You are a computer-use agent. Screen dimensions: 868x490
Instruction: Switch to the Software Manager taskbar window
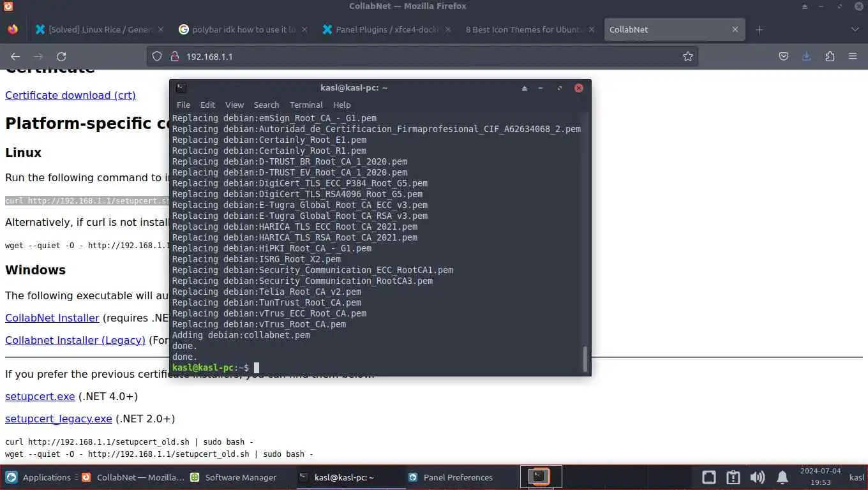234,477
